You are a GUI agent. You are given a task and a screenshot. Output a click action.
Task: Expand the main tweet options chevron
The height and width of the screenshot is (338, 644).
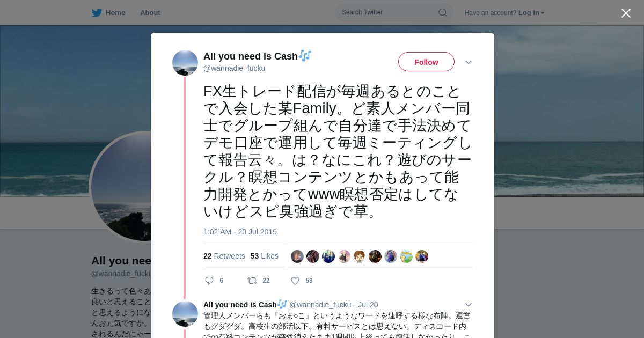(x=469, y=62)
